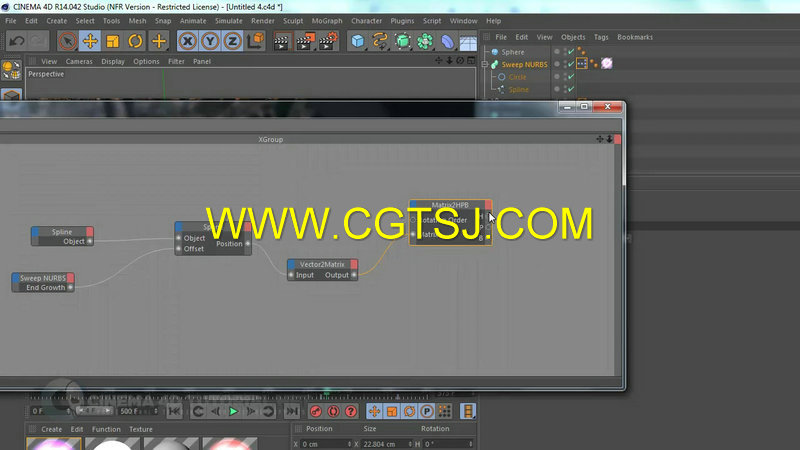This screenshot has width=800, height=450.
Task: Open viewport Display menu
Action: coord(113,61)
